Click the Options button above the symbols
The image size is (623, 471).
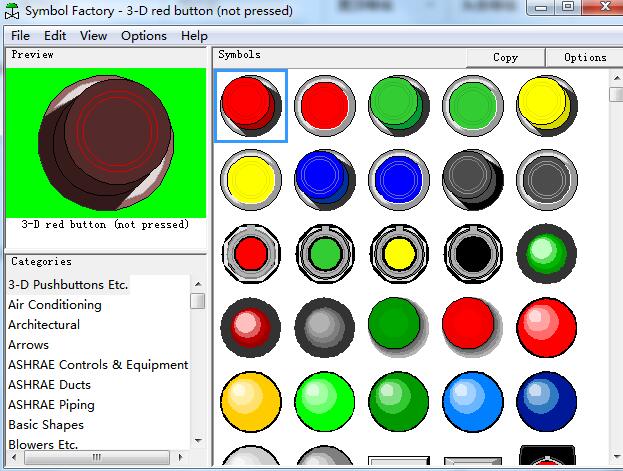click(585, 58)
